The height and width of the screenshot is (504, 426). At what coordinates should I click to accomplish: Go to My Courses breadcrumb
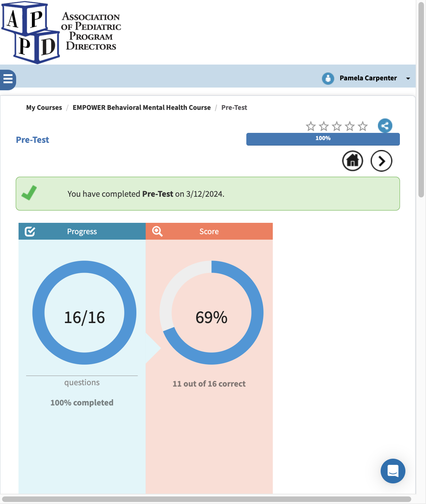[x=44, y=107]
